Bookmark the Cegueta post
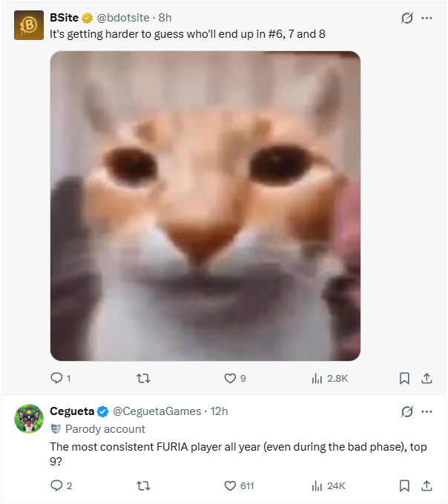The height and width of the screenshot is (504, 448). pyautogui.click(x=404, y=485)
